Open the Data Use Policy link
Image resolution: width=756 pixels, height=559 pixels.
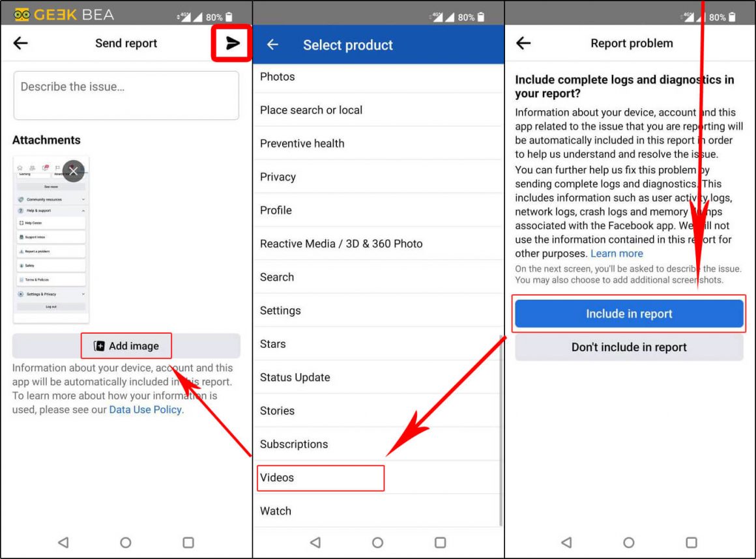pos(145,410)
